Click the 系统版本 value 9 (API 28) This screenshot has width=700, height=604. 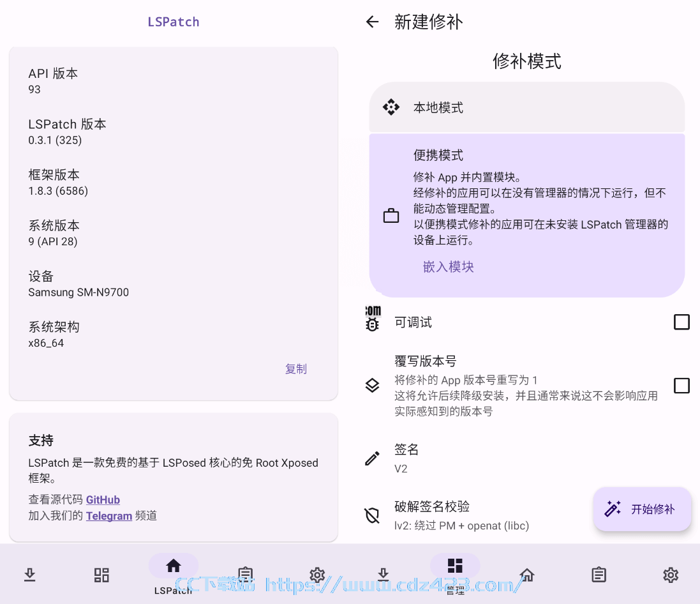coord(53,241)
